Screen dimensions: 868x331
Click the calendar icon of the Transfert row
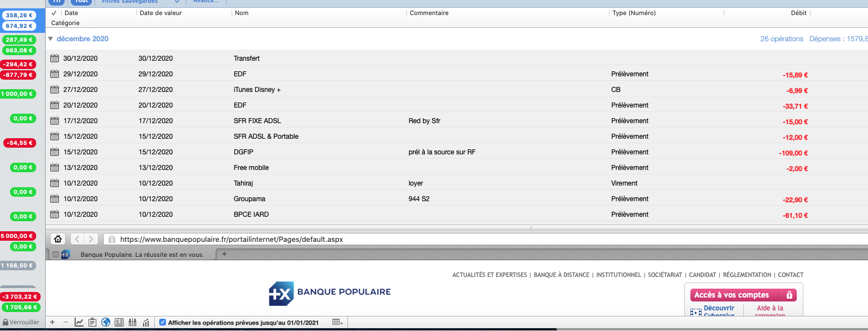(x=54, y=58)
